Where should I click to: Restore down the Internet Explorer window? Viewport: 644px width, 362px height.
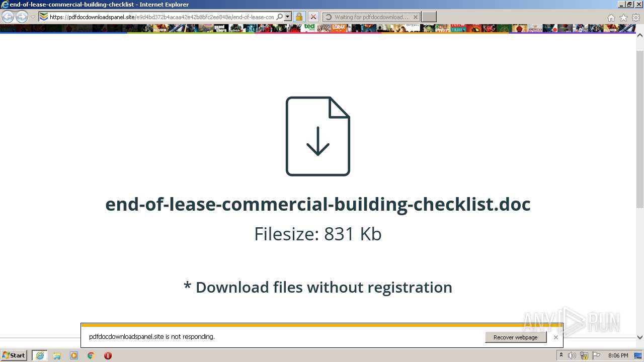(x=630, y=5)
